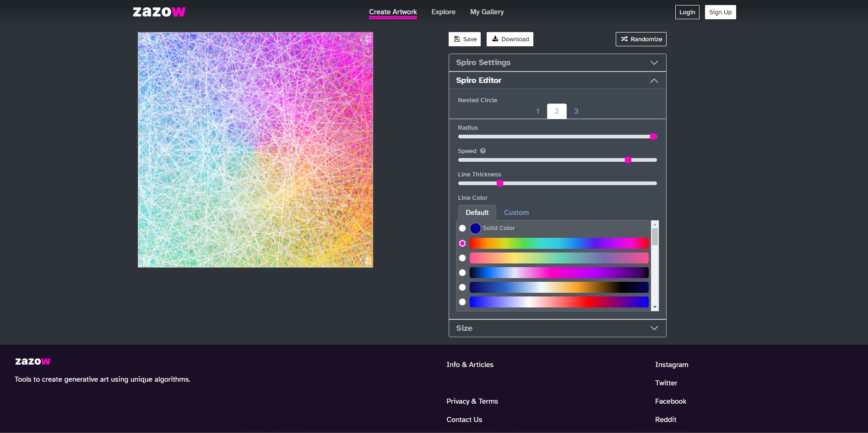Viewport: 868px width, 433px height.
Task: Click the Radius slider handle
Action: 653,137
